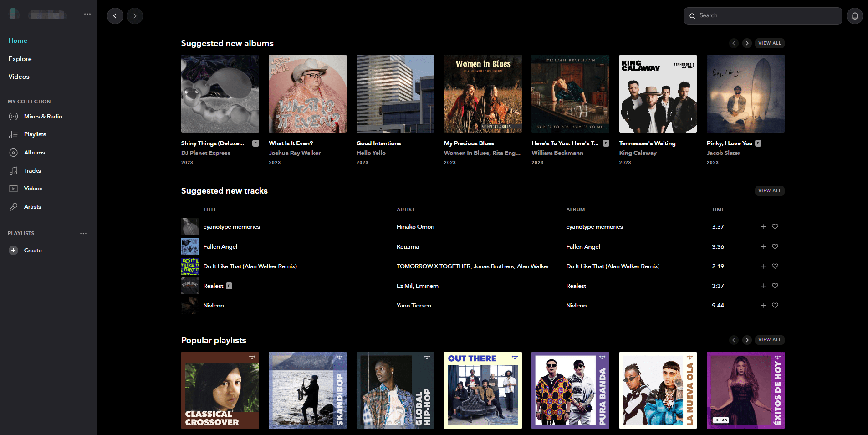Go back with the left arrow button
The width and height of the screenshot is (868, 435).
(115, 16)
